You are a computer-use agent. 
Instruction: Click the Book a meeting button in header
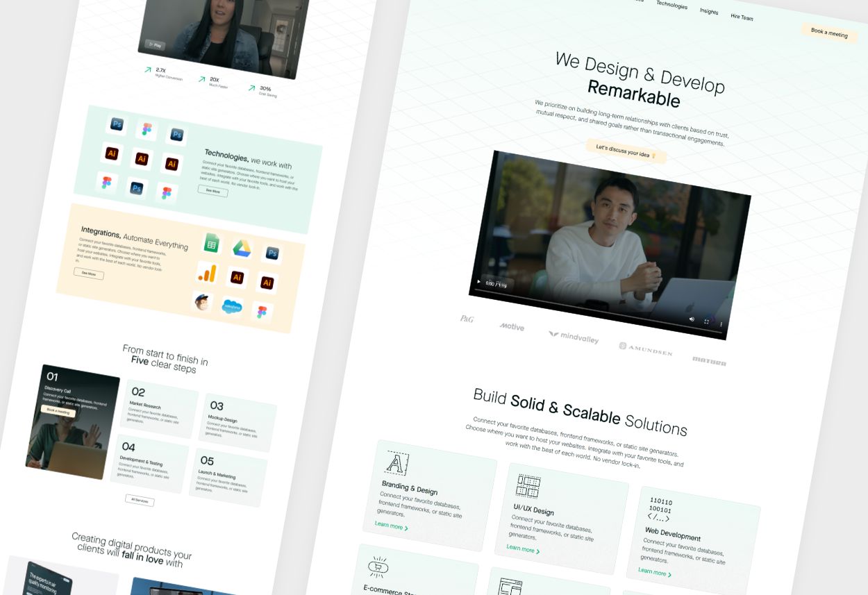(829, 32)
